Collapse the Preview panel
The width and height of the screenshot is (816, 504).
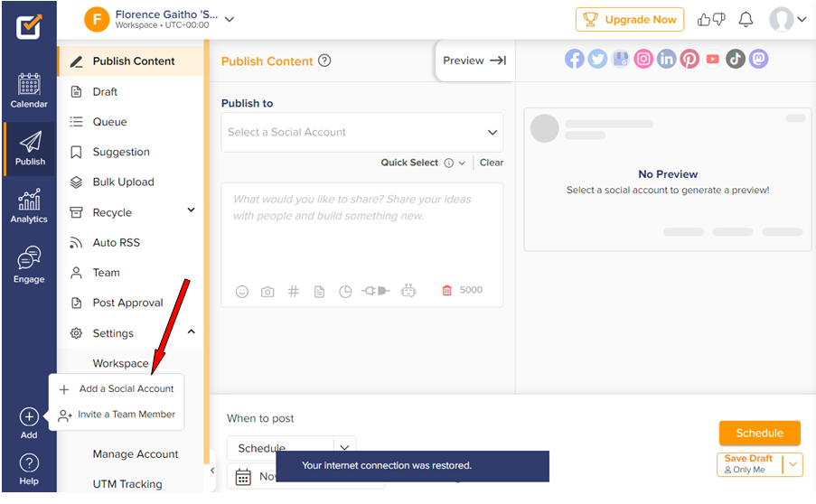(474, 61)
